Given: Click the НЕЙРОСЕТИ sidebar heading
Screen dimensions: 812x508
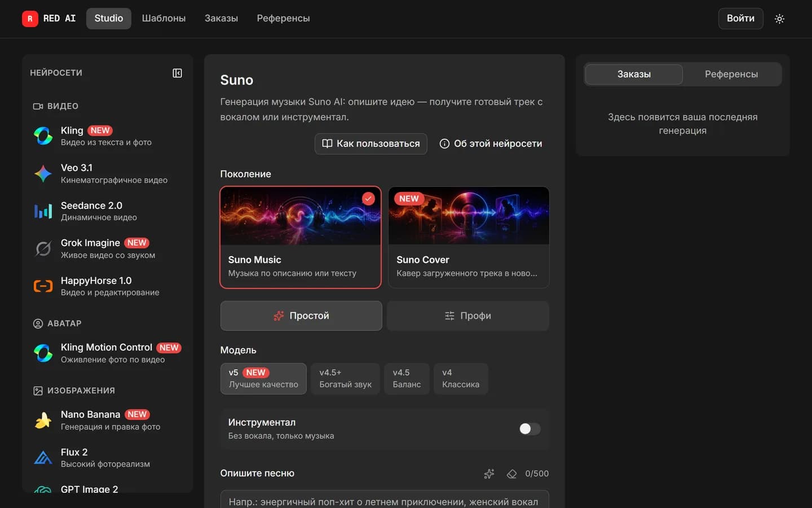Looking at the screenshot, I should point(56,73).
